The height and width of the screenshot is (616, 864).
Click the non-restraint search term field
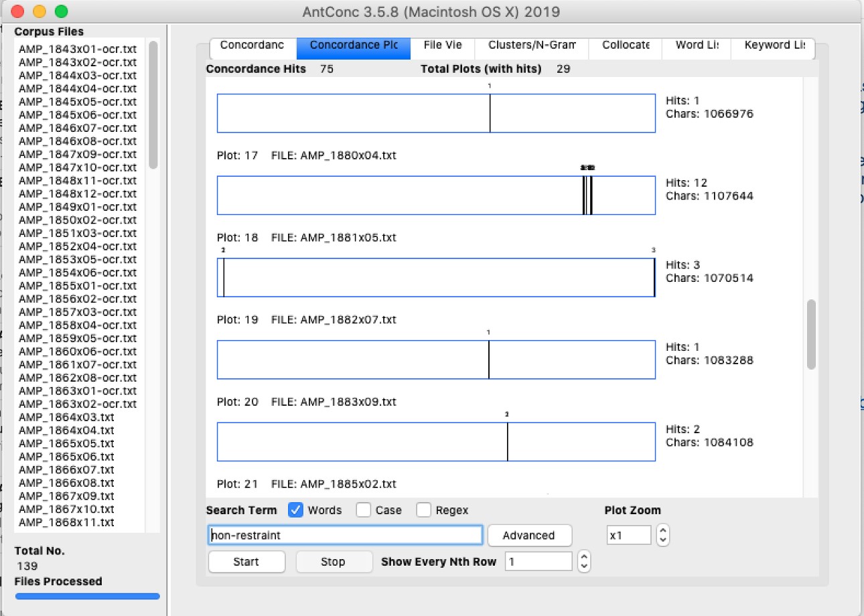tap(345, 535)
